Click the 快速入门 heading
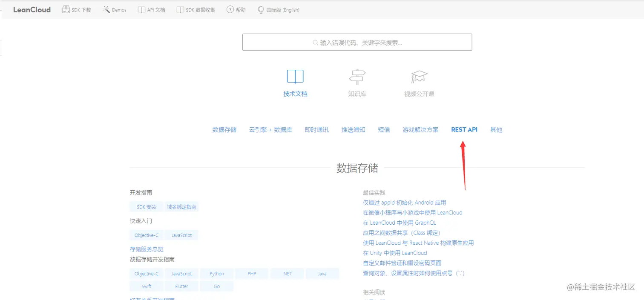Image resolution: width=644 pixels, height=300 pixels. 141,221
